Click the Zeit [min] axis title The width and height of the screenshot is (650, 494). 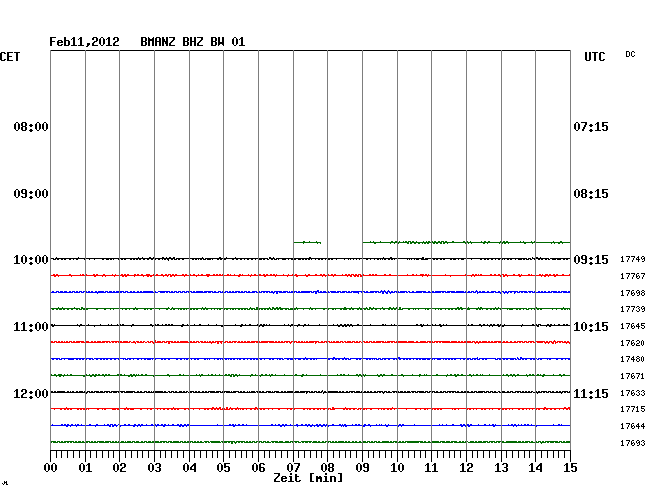click(308, 478)
